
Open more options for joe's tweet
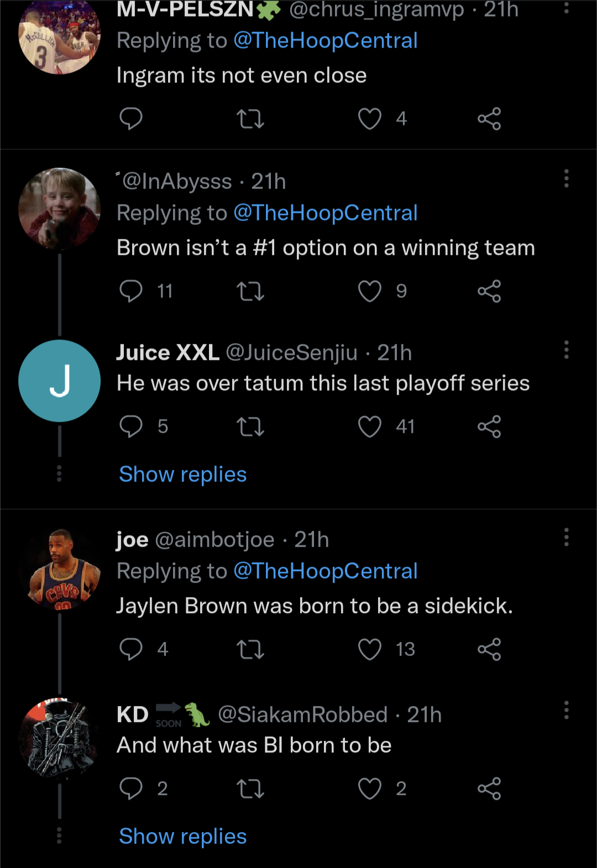click(x=566, y=537)
